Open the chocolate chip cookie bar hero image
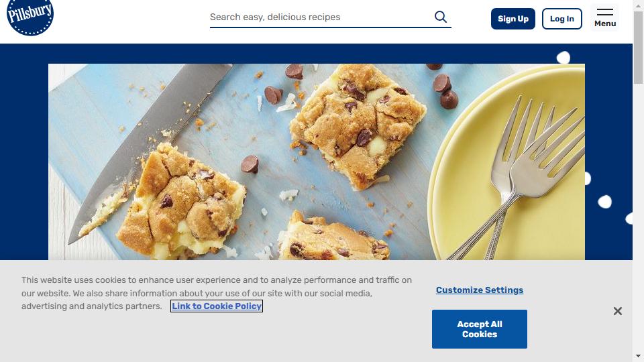The width and height of the screenshot is (644, 362). (x=316, y=162)
